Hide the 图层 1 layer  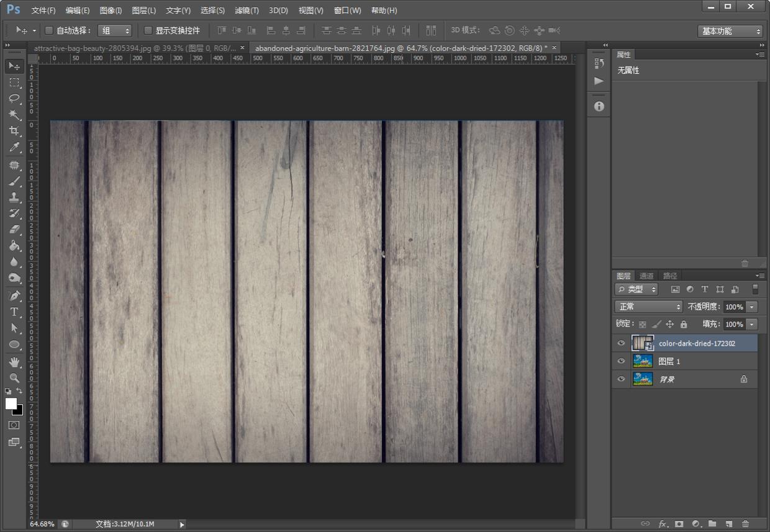621,361
